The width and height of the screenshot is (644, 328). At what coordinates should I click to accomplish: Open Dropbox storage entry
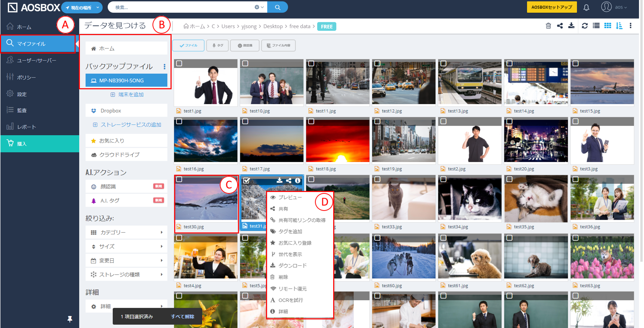[126, 111]
